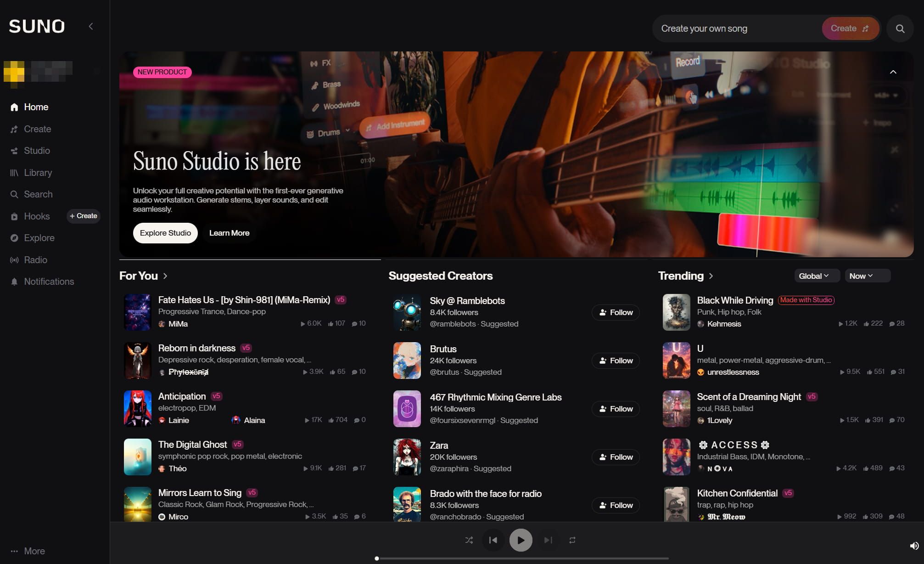
Task: Open Notifications bell in sidebar
Action: 49,282
